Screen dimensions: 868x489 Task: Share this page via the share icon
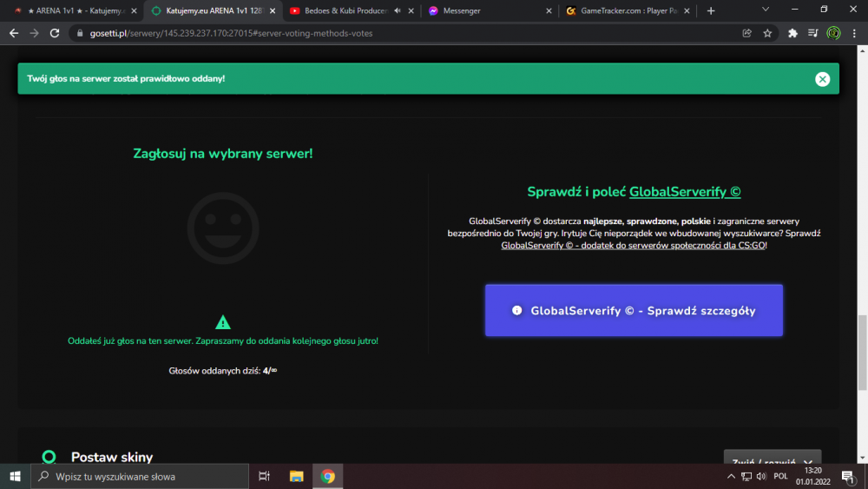click(746, 33)
